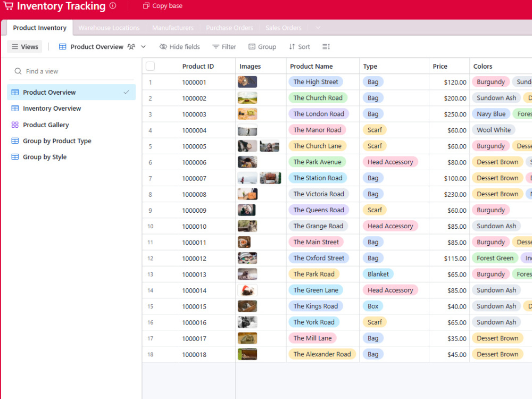Click the Wool White color tag
Screen dimensions: 532x399
click(x=494, y=130)
